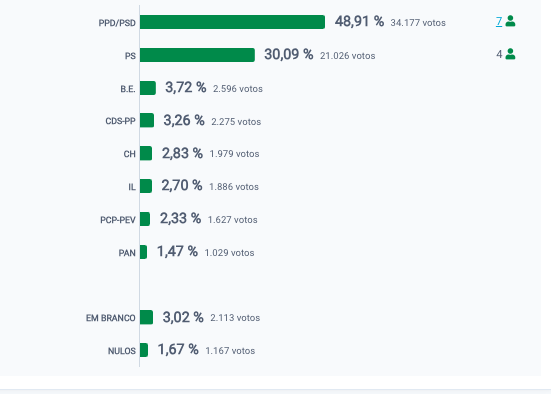Click the CDS-PP party label

[x=120, y=121]
